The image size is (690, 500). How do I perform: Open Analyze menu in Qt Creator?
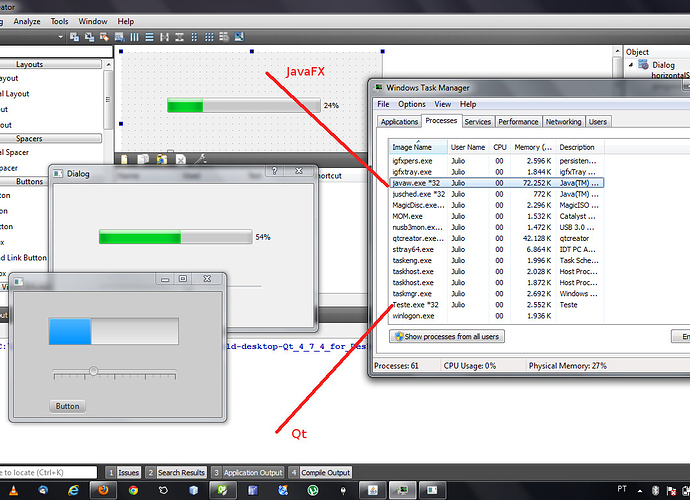[x=27, y=22]
